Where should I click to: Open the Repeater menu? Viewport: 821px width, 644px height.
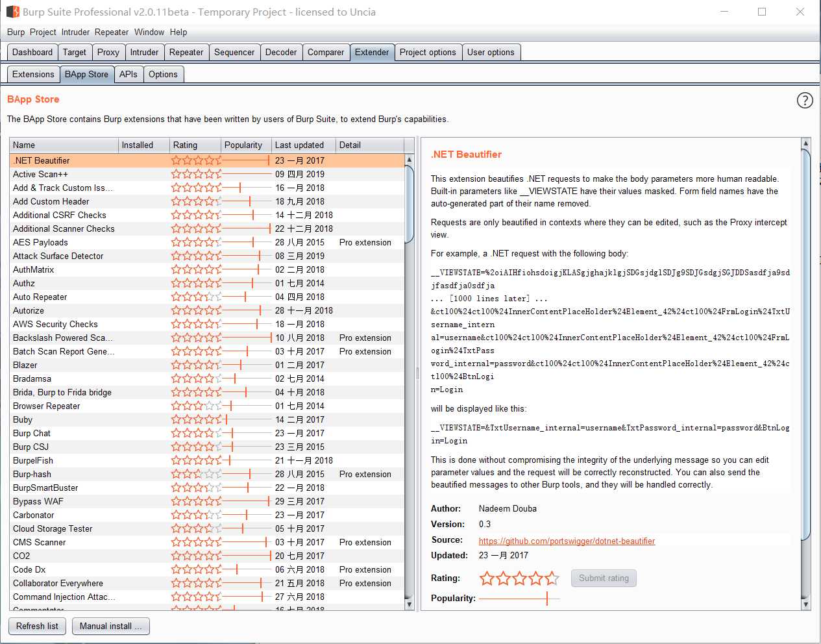[x=112, y=32]
